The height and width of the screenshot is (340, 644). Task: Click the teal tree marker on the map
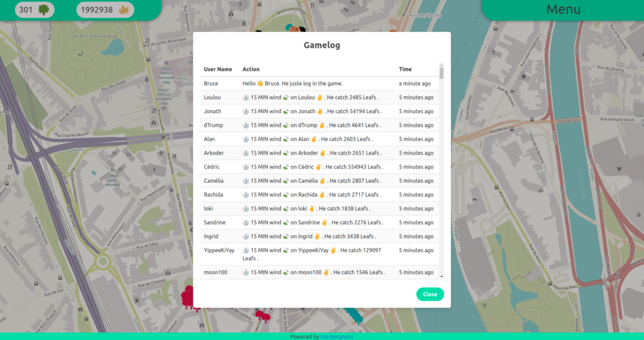pyautogui.click(x=354, y=314)
